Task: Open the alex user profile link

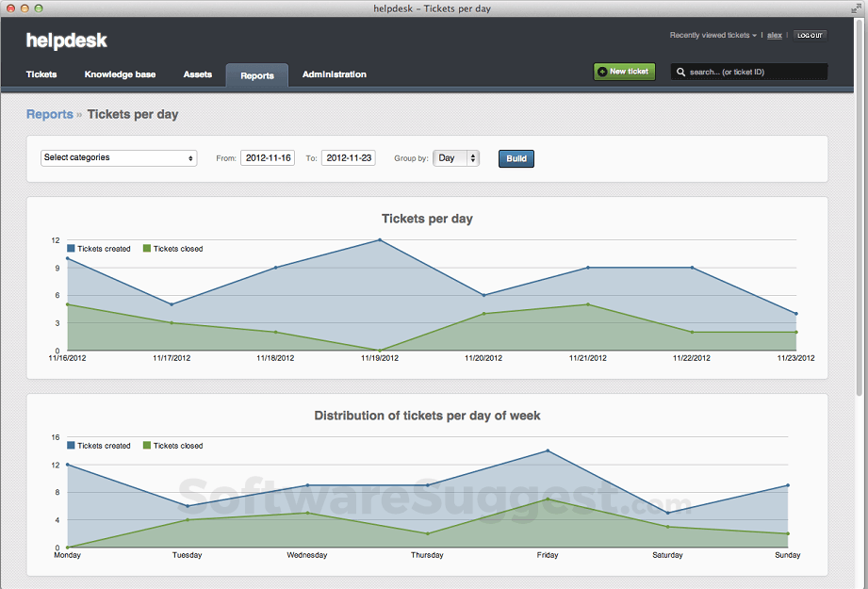Action: [x=774, y=36]
